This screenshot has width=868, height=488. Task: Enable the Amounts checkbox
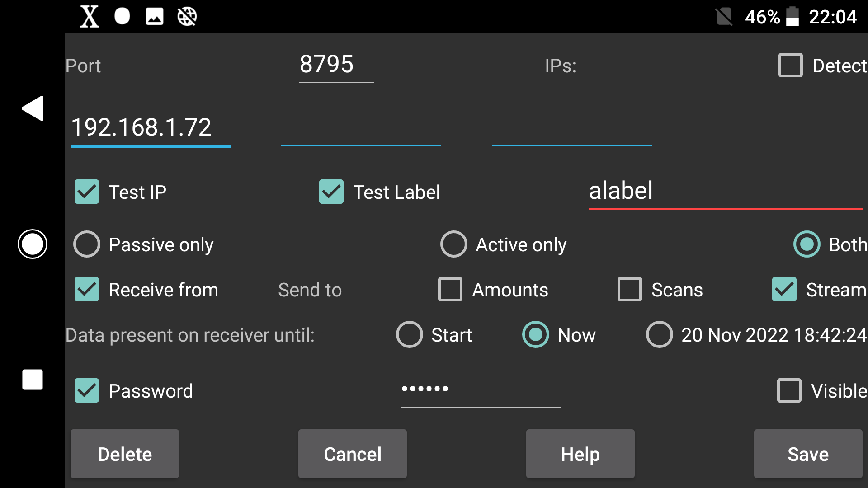[x=449, y=289]
